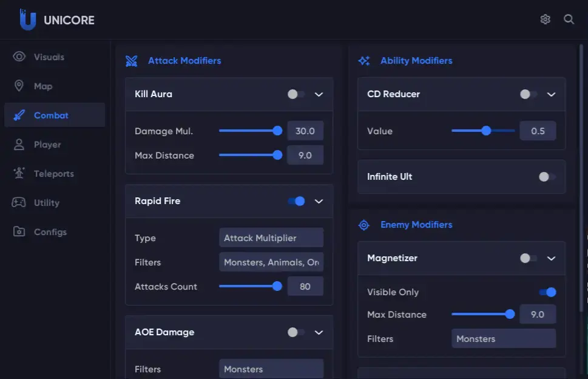Enable the Kill Aura toggle
The image size is (588, 379).
tap(296, 94)
